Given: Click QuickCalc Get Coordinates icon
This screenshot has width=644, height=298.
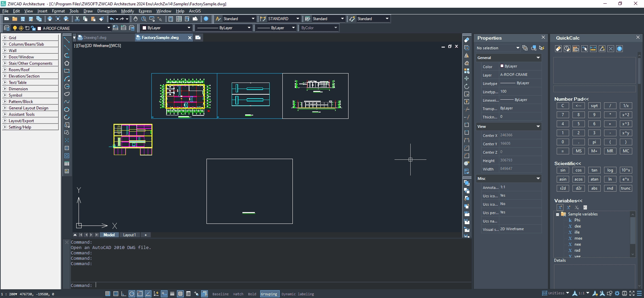Looking at the screenshot, I should [585, 49].
